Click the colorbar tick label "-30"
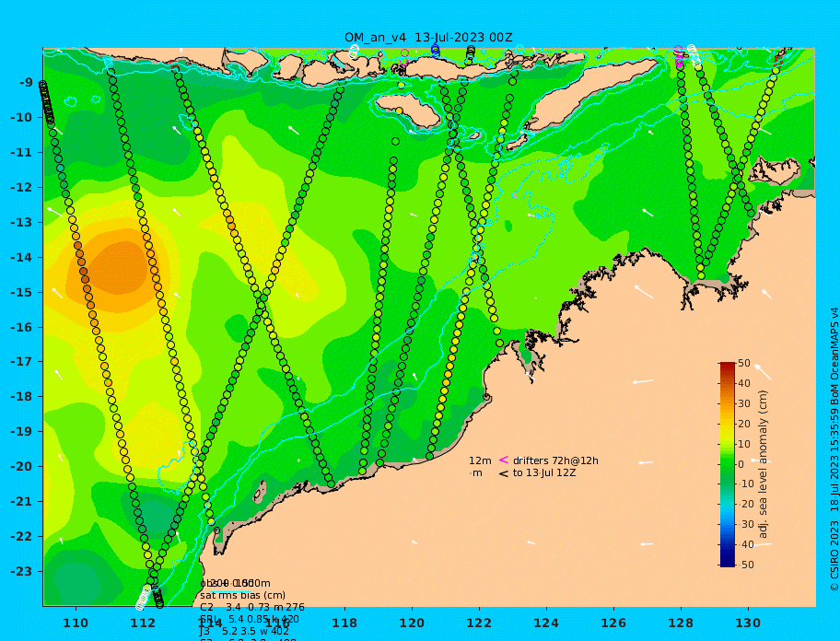The width and height of the screenshot is (840, 641). 746,525
